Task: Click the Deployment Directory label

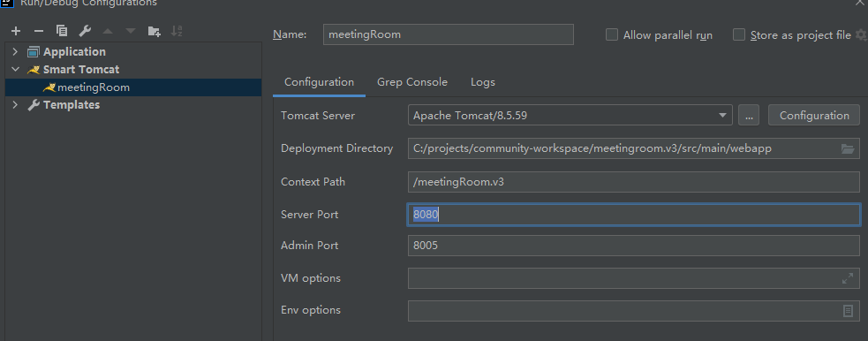Action: (336, 148)
